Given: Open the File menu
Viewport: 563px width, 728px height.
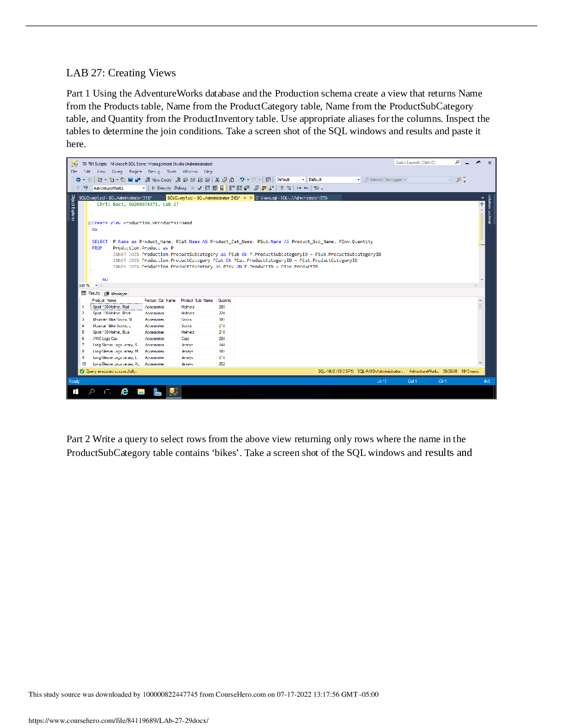Looking at the screenshot, I should (x=74, y=171).
